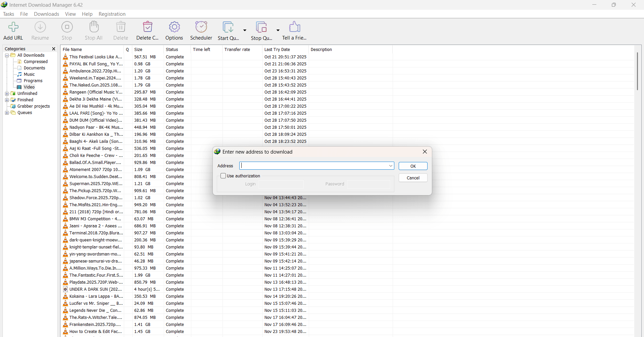Open the File menu

pos(24,14)
